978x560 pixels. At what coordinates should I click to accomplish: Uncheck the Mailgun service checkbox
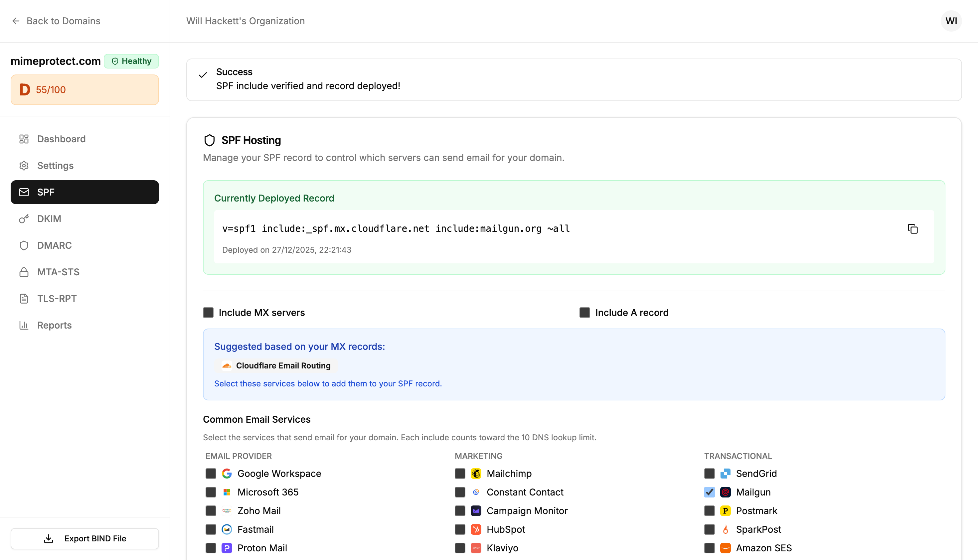709,492
